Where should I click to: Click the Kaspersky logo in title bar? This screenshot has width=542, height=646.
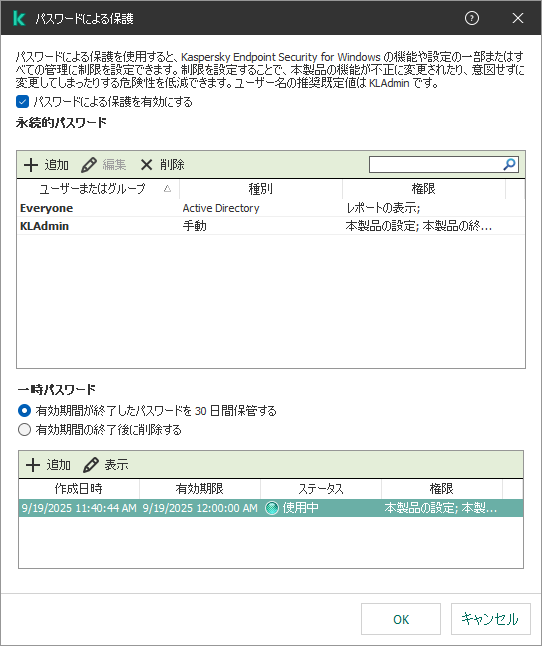(19, 19)
